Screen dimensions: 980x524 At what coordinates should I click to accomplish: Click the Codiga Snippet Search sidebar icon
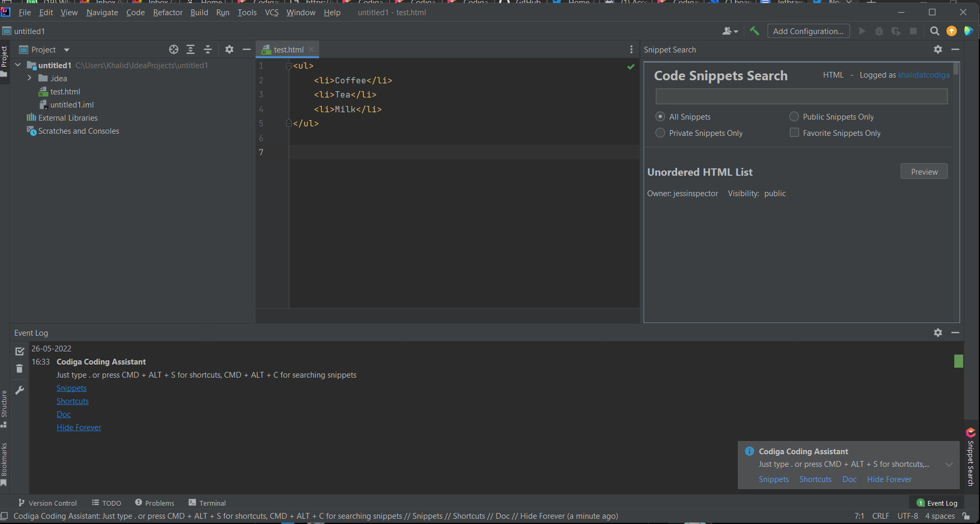click(x=971, y=433)
